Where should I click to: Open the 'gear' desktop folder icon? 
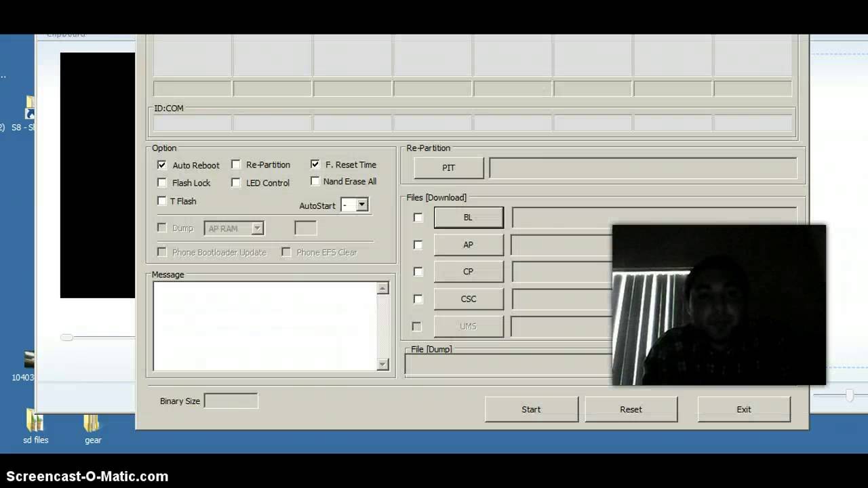point(92,427)
